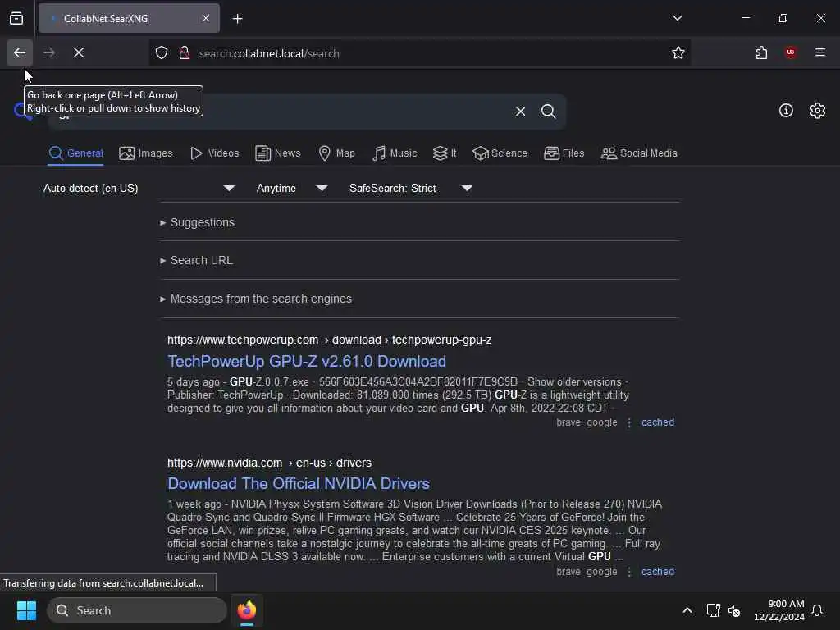
Task: Bookmark this page with star icon
Action: (x=678, y=53)
